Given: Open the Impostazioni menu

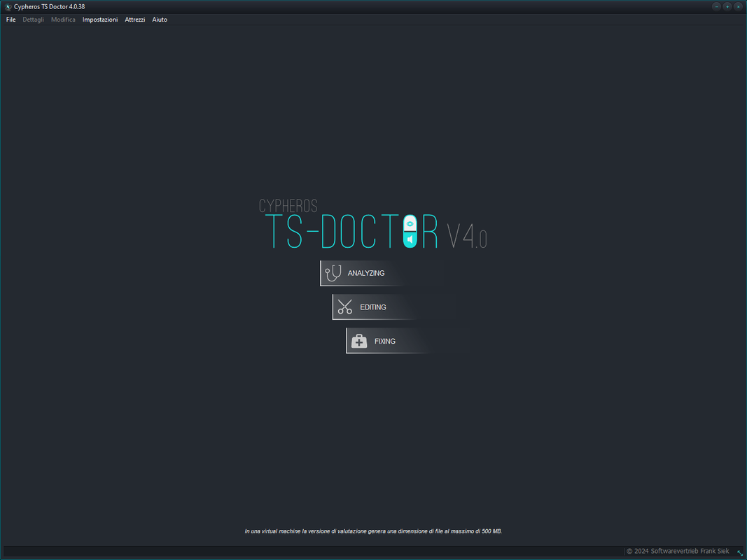Looking at the screenshot, I should tap(100, 20).
